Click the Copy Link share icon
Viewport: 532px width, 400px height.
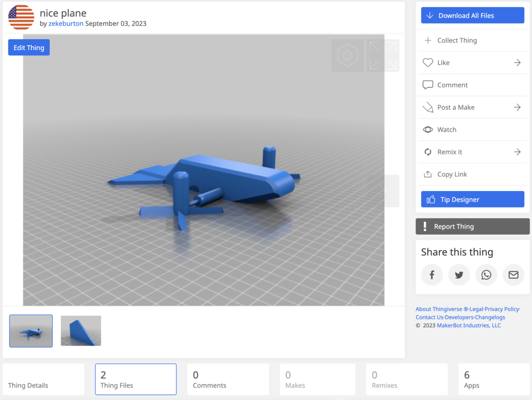[x=428, y=174]
